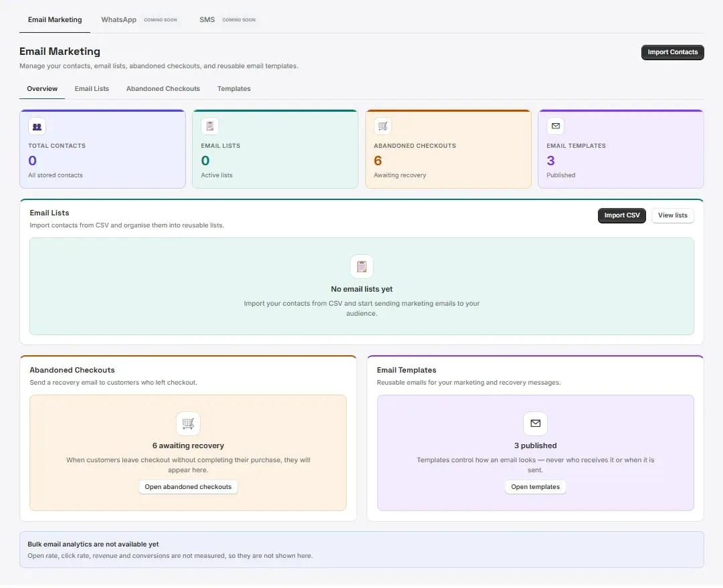Click the 'All stored contacts' caption
Viewport: 723px width, 588px height.
(56, 176)
